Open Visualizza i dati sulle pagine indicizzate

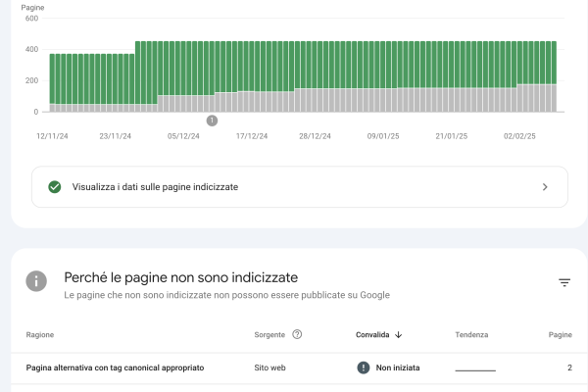pos(157,186)
